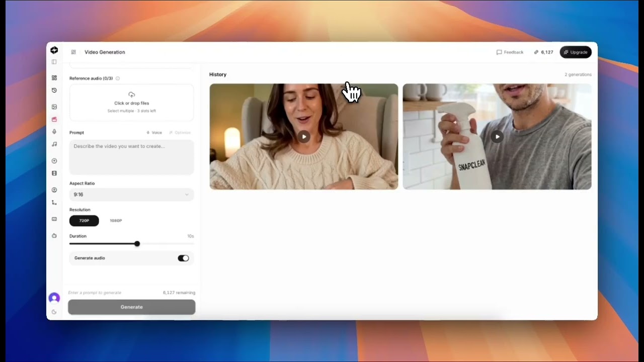The image size is (644, 362).
Task: Click the Voice prompt button
Action: point(154,133)
